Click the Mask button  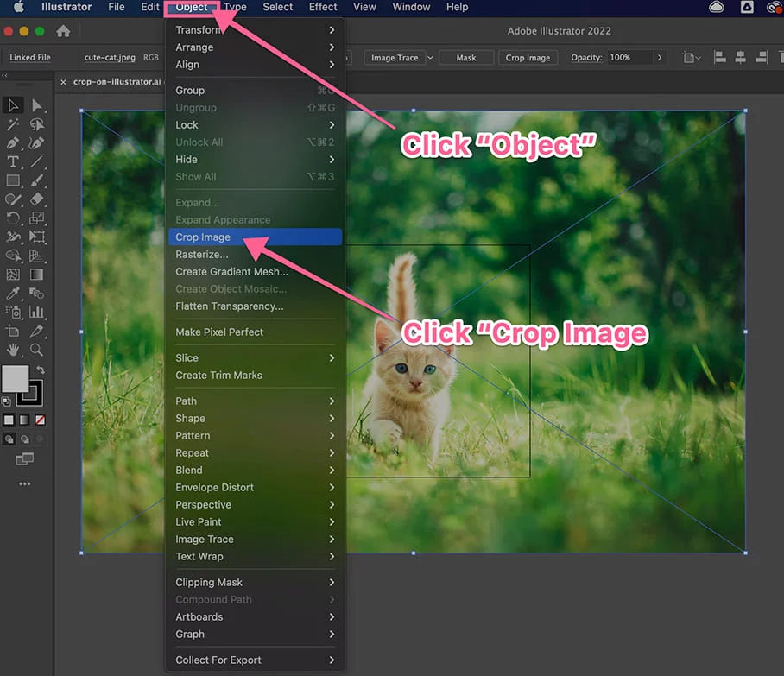click(466, 58)
